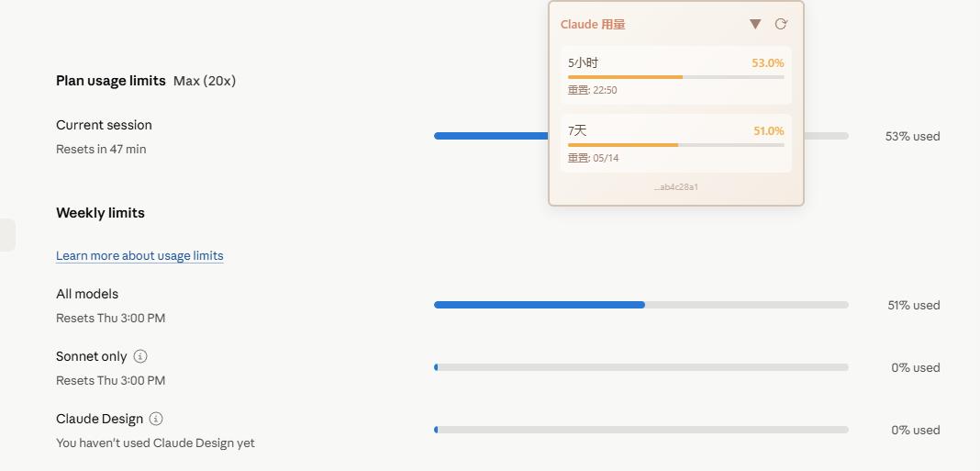The image size is (980, 471).
Task: Click the info icon beside Claude Design
Action: (x=156, y=419)
